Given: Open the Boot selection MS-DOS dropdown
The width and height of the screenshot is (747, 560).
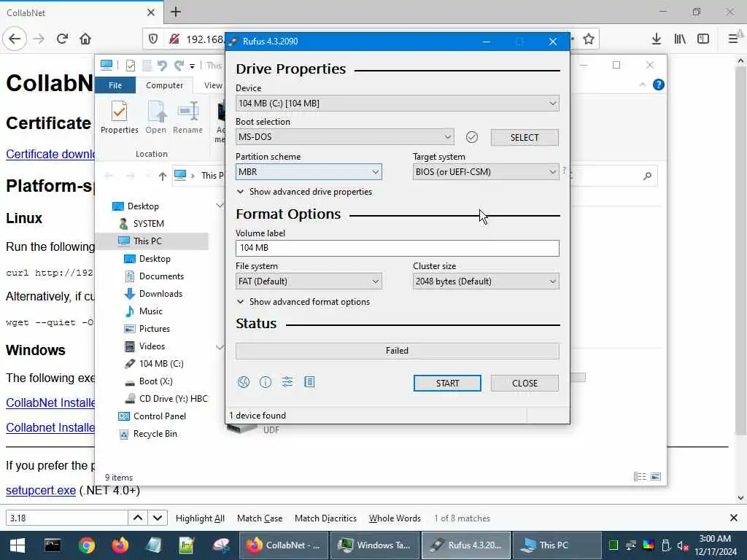Looking at the screenshot, I should tap(345, 137).
